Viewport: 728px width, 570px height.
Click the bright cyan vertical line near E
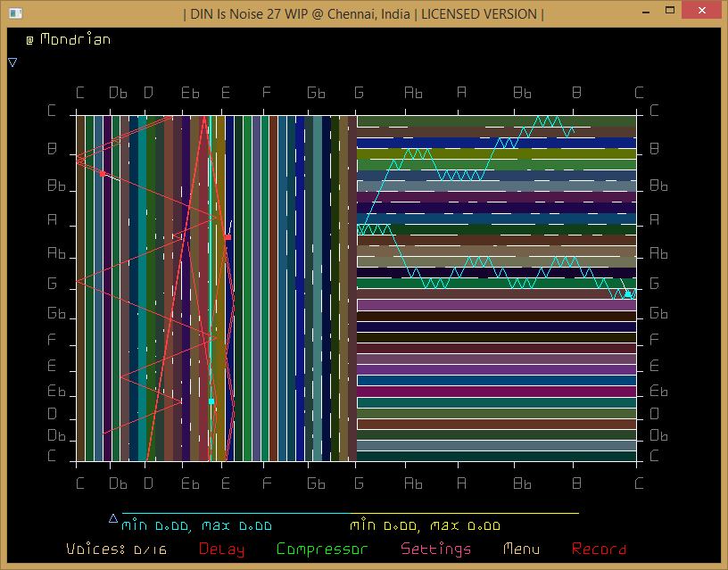pyautogui.click(x=211, y=288)
